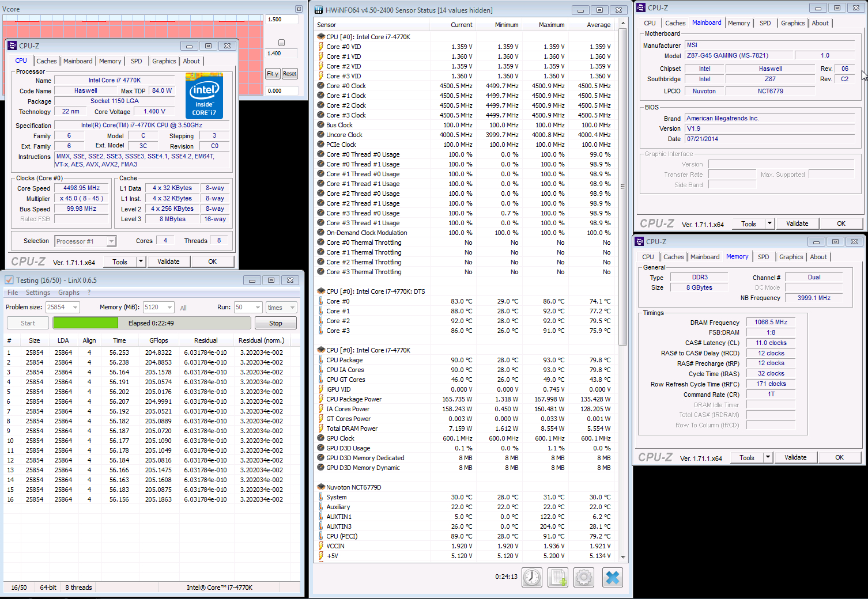This screenshot has height=599, width=868.
Task: Click the round icon next to Bus Clock
Action: click(321, 125)
